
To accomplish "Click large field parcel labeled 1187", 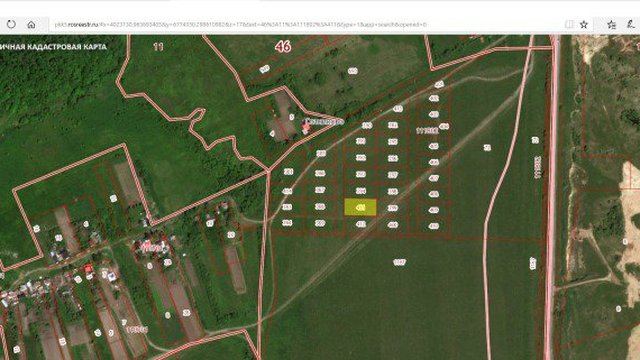I will [399, 262].
